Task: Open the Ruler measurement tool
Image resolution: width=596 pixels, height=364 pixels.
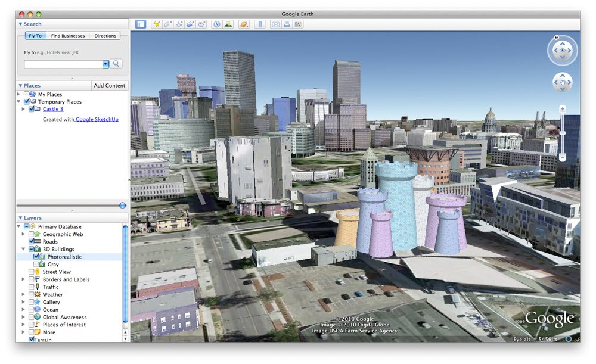Action: click(x=260, y=24)
